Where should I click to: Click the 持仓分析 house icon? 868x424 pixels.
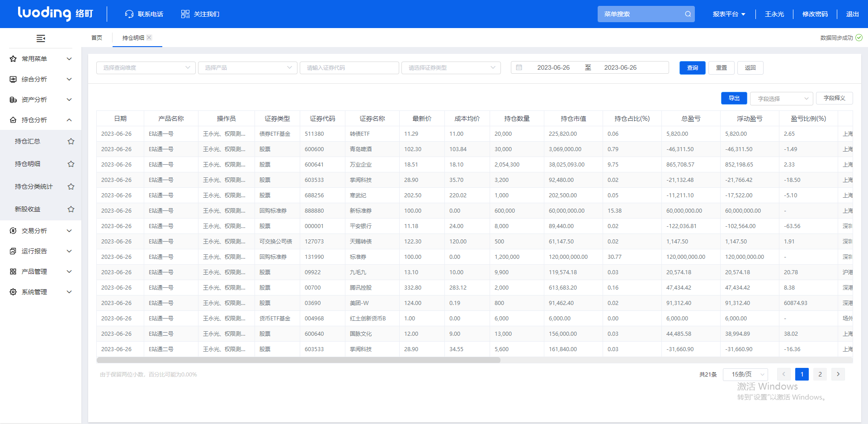tap(13, 120)
